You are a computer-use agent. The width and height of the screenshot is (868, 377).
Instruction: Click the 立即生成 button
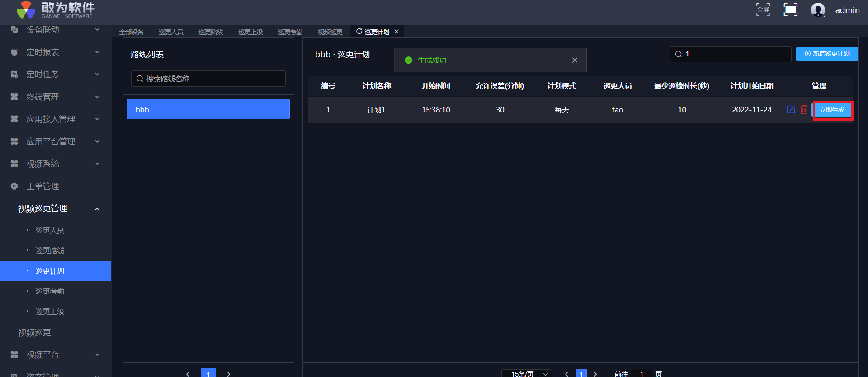(x=832, y=110)
